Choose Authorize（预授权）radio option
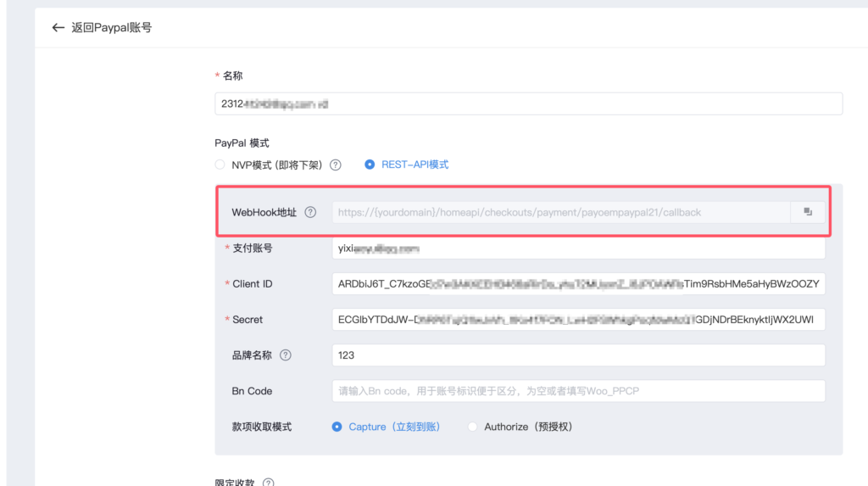 coord(473,427)
